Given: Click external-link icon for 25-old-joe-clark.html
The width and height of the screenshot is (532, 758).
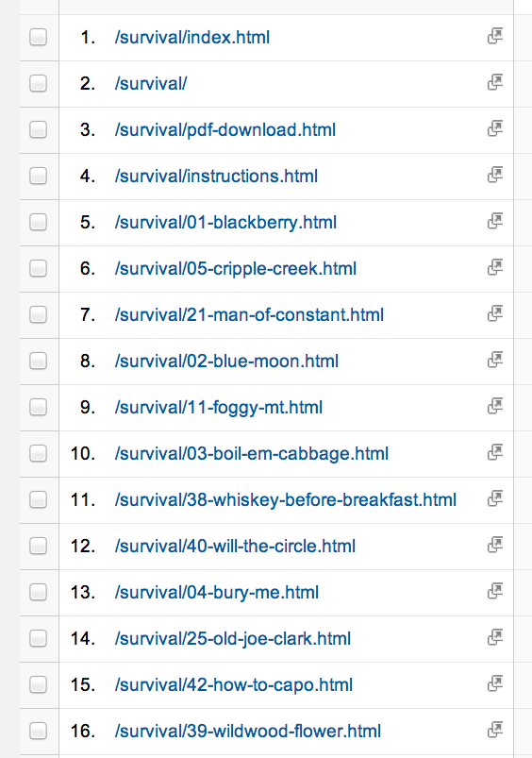Looking at the screenshot, I should [495, 637].
